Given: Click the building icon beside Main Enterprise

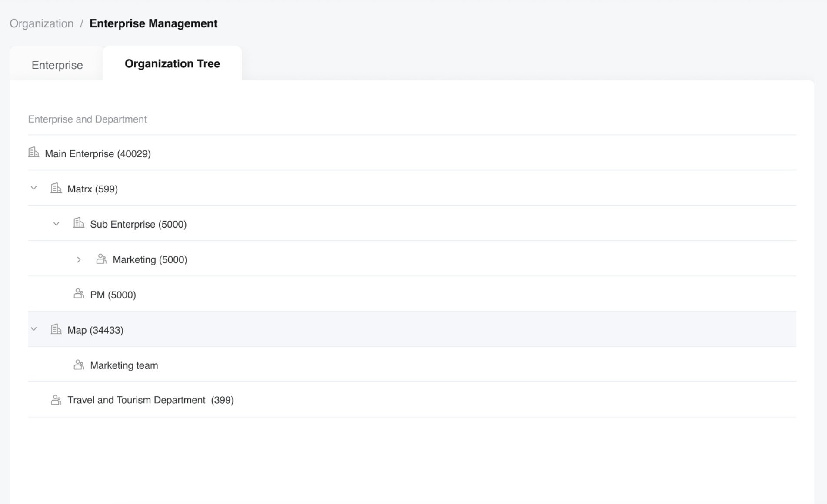Looking at the screenshot, I should coord(33,153).
